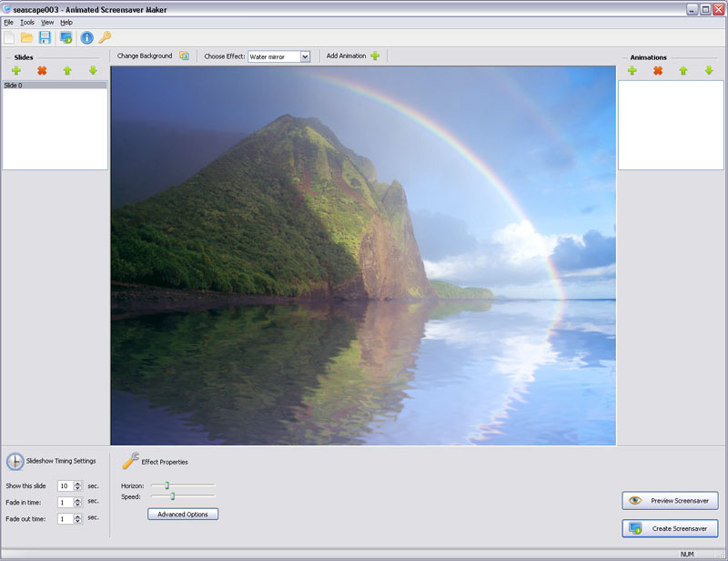
Task: Move slide down with green down arrow
Action: click(93, 71)
